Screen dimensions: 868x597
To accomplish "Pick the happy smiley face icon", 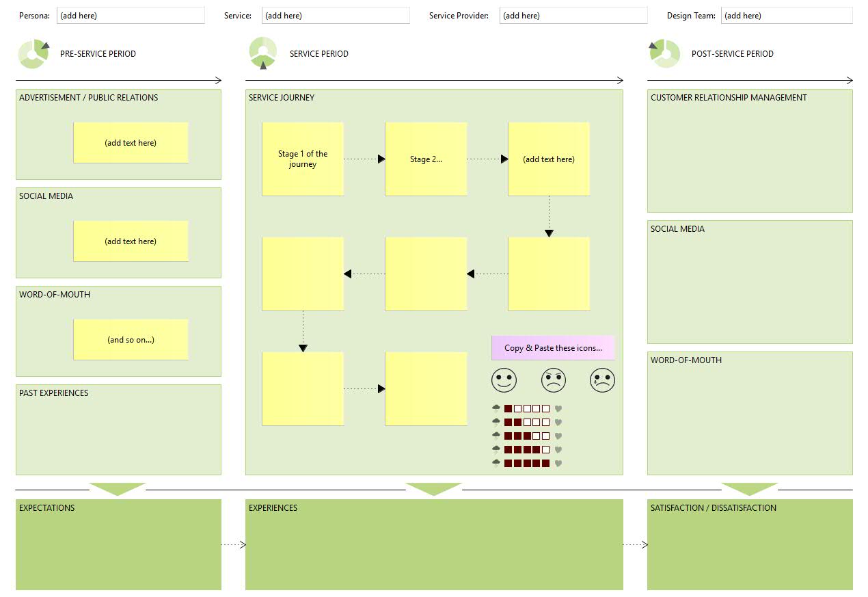I will coord(504,380).
